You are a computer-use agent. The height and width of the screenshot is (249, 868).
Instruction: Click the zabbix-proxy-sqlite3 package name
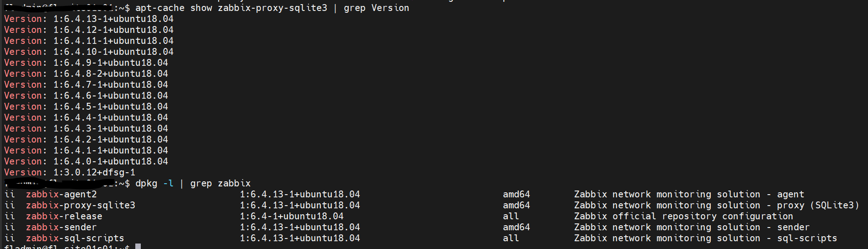[x=80, y=205]
